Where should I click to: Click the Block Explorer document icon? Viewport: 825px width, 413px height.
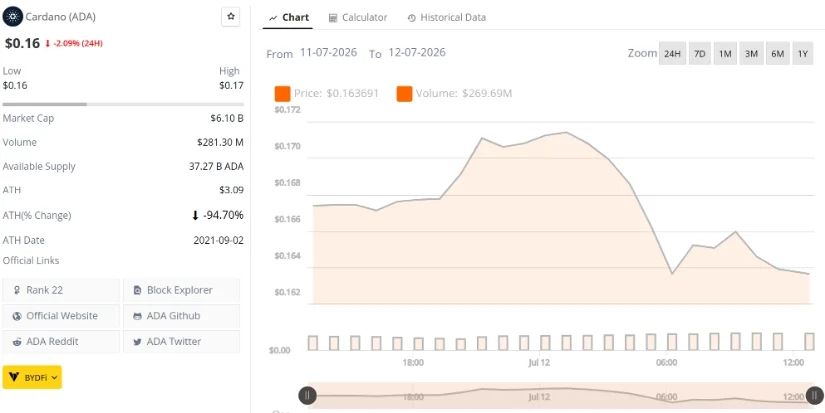(137, 290)
